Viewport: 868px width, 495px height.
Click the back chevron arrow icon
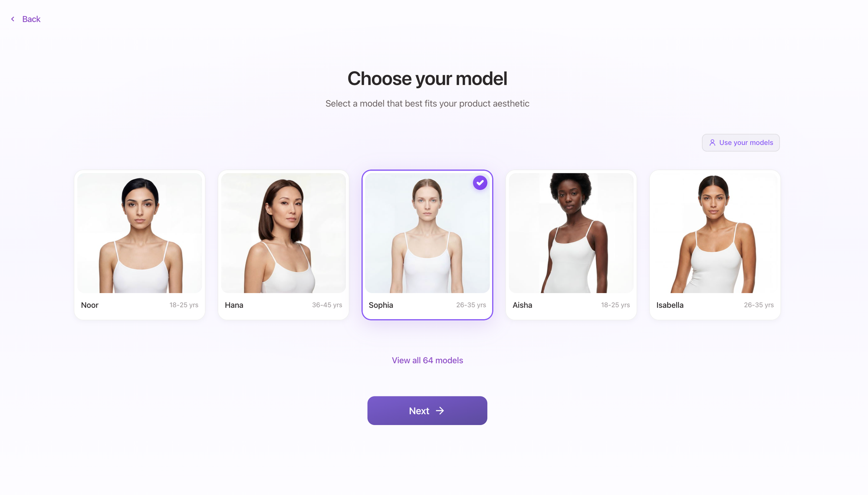tap(13, 19)
